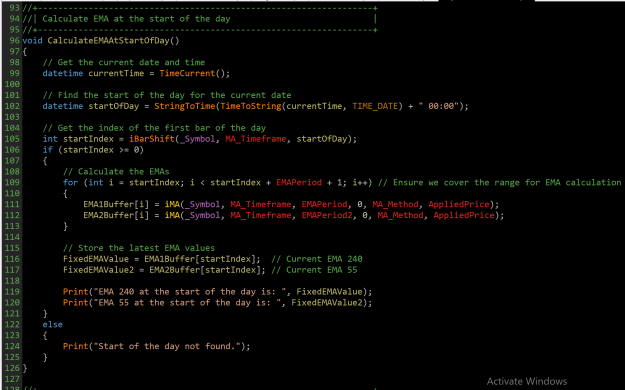Screen dimensions: 625x390
Task: Click function name CalculateEMAAtStartOfDay on line 96
Action: pyautogui.click(x=108, y=41)
